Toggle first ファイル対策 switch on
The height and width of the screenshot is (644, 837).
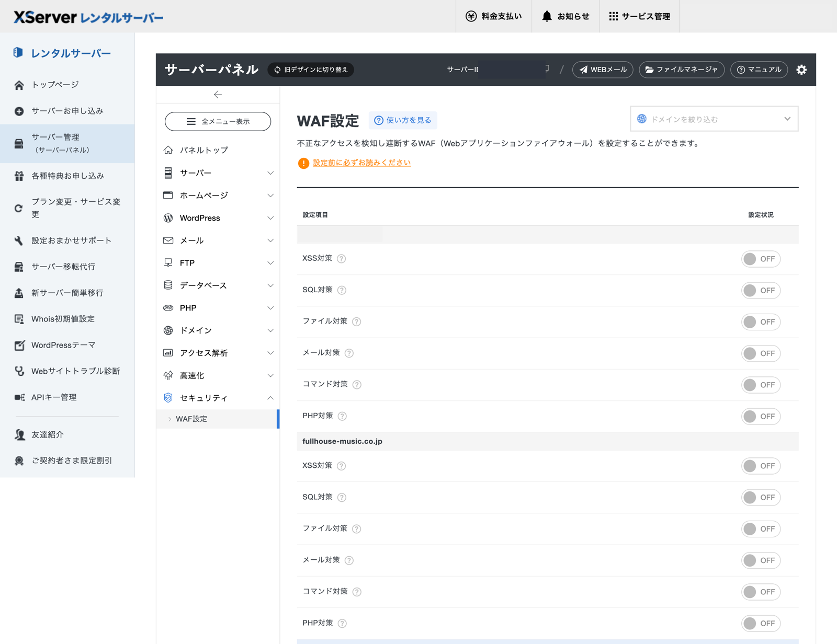coord(761,321)
